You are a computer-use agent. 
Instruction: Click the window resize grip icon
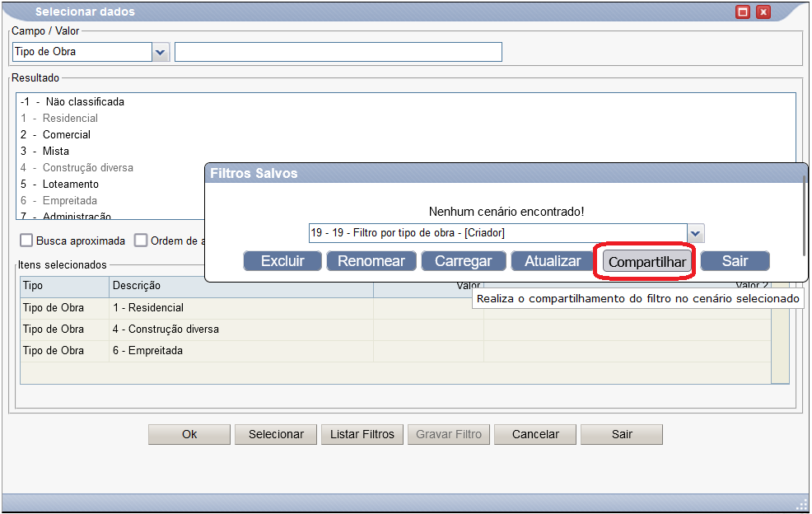tap(803, 504)
